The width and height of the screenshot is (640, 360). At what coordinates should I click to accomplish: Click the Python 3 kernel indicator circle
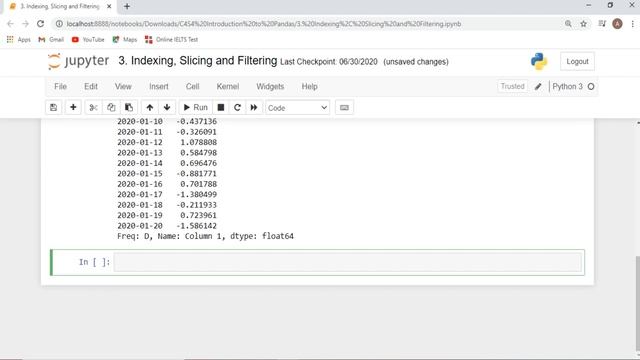591,87
